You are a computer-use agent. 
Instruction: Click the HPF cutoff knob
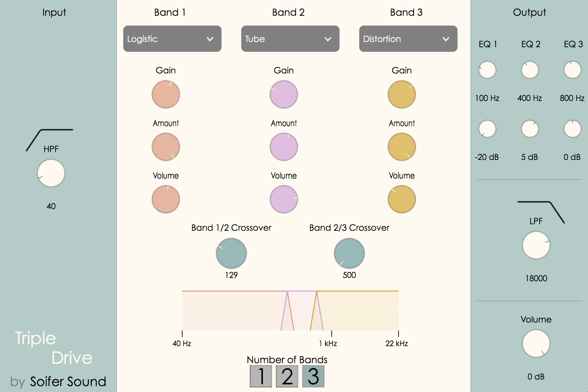click(51, 173)
